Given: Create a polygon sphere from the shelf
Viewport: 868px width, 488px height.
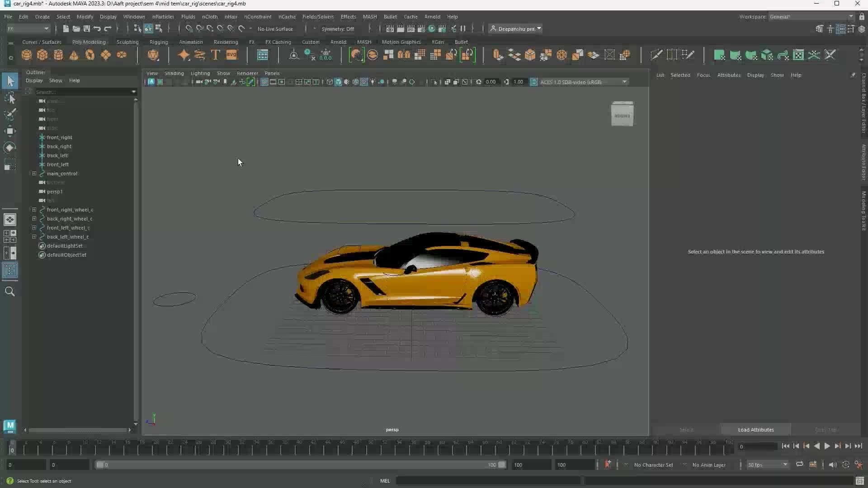Looking at the screenshot, I should [x=26, y=55].
